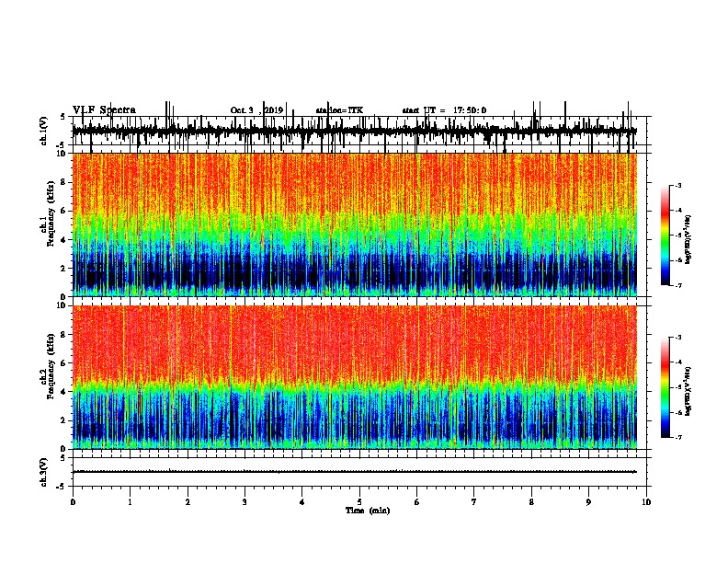Click the time-axis tick label "7"

pos(474,502)
